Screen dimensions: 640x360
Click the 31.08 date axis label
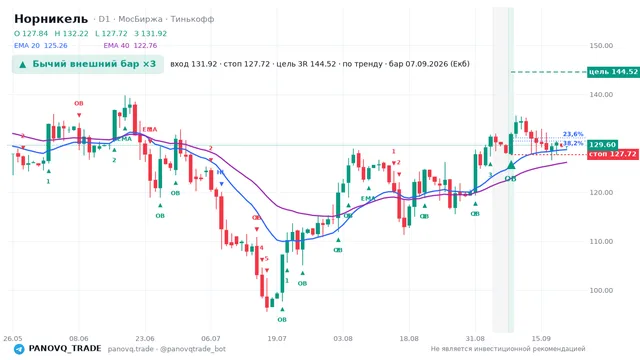[x=475, y=339]
